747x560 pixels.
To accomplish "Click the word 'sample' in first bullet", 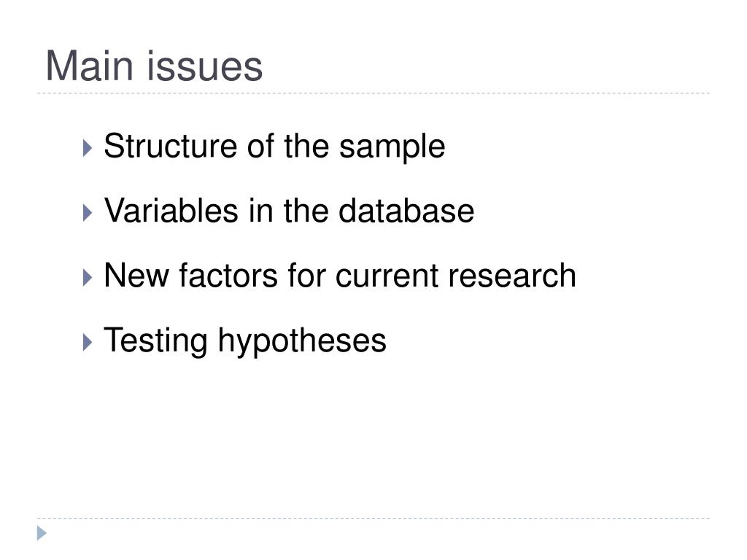I will pyautogui.click(x=392, y=147).
